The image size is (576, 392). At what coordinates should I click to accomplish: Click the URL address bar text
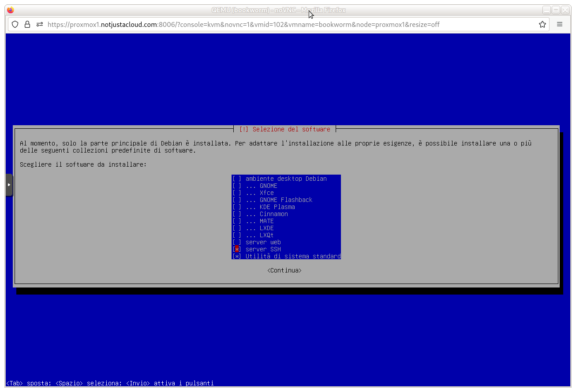[x=243, y=24]
